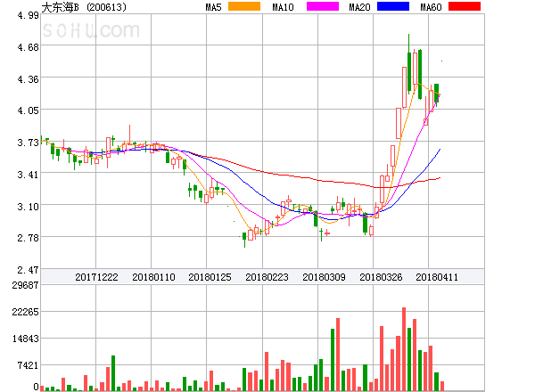The image size is (535, 392).
Task: Click the tallest red volume bar
Action: [404, 349]
